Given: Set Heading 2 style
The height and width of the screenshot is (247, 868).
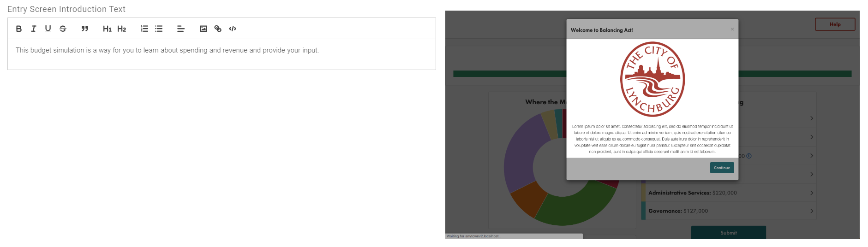Looking at the screenshot, I should coord(121,29).
